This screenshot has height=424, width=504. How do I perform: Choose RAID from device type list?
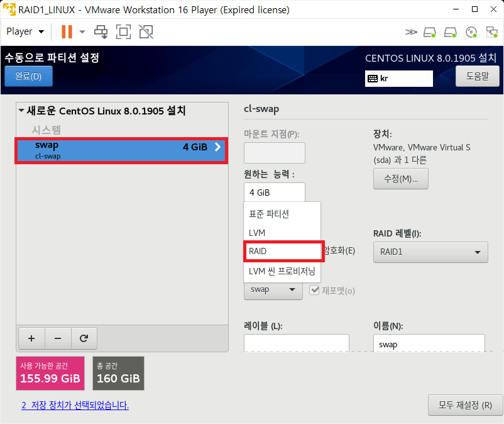point(283,251)
